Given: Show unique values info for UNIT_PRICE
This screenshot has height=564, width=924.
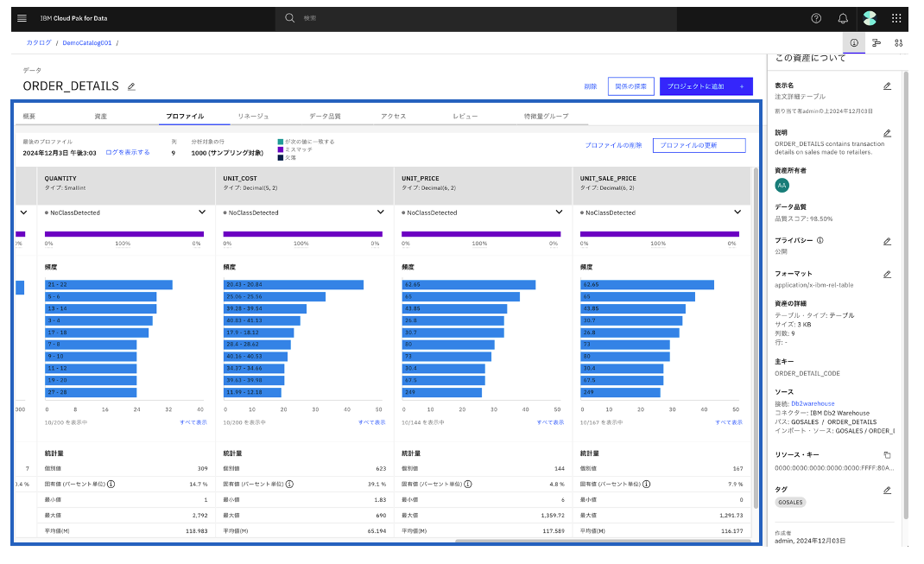Looking at the screenshot, I should (468, 484).
